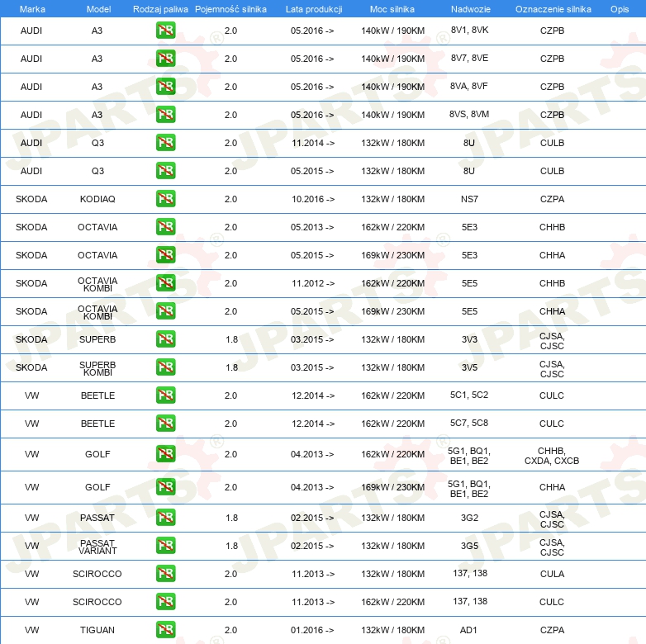Viewport: 646px width, 644px height.
Task: Click the fuel icon in the PASSAT 3G2 row
Action: (x=165, y=517)
